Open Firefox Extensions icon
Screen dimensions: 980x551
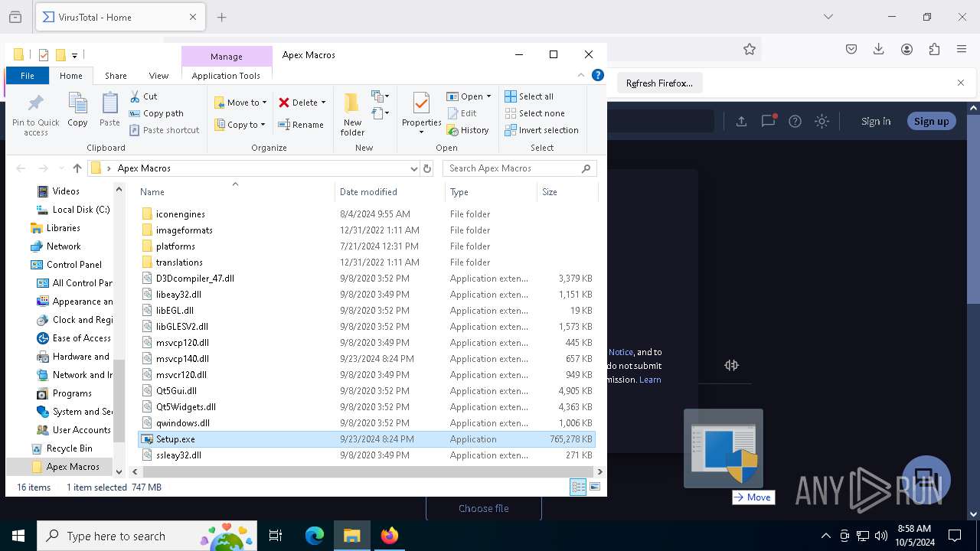coord(934,49)
